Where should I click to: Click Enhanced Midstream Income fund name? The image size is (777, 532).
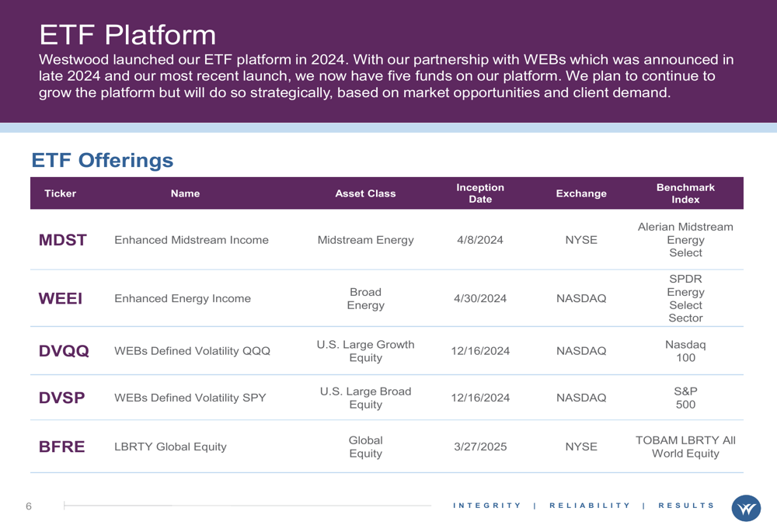point(191,240)
